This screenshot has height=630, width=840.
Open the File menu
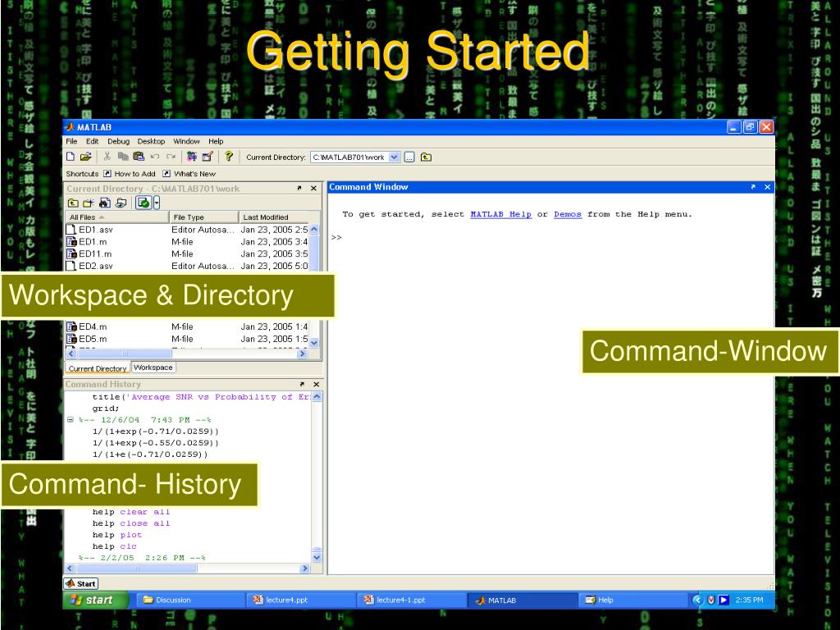(x=71, y=141)
